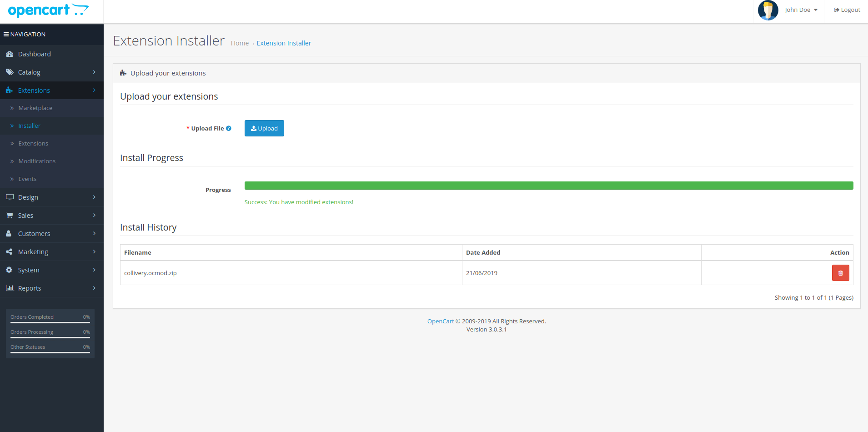Click the Sales shopping cart icon
Screen dimensions: 868x432
pos(9,216)
